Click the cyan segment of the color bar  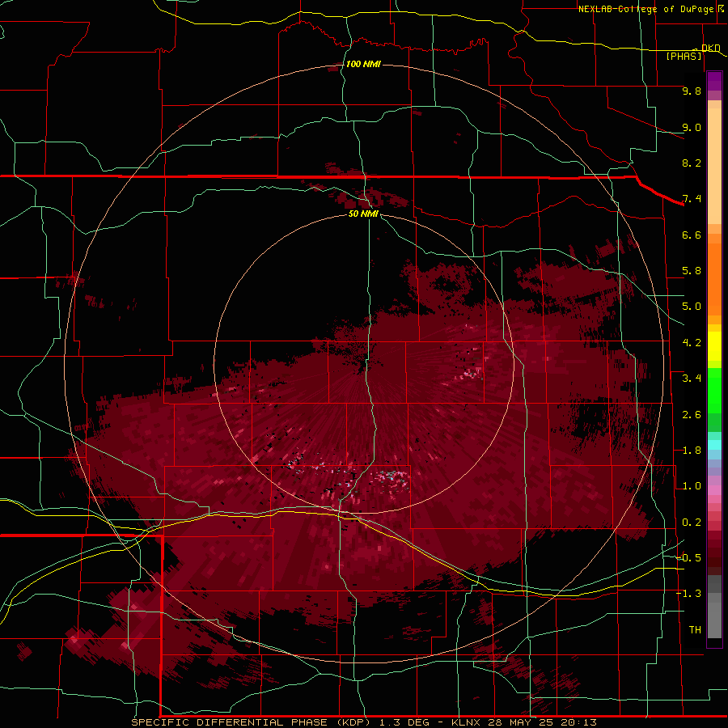tap(714, 445)
